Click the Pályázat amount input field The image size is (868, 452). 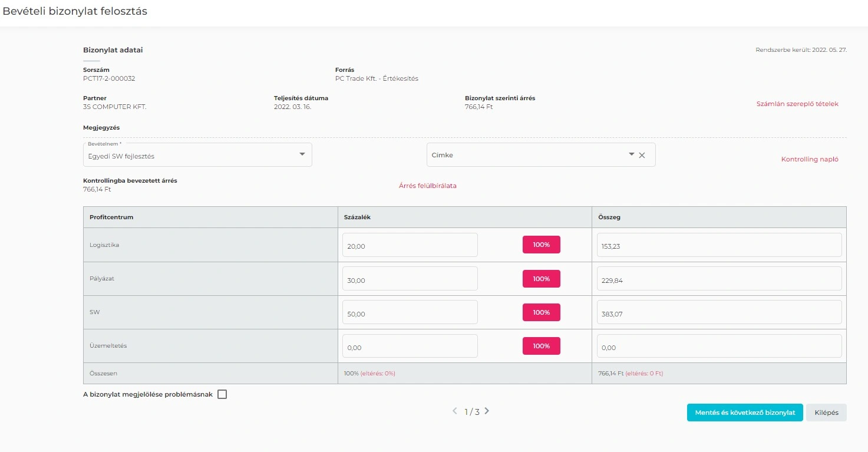[719, 279]
